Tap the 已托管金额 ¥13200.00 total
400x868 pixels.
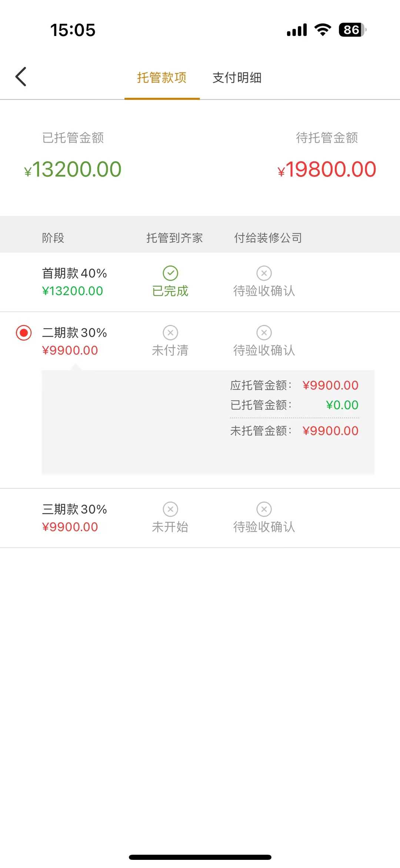[73, 169]
